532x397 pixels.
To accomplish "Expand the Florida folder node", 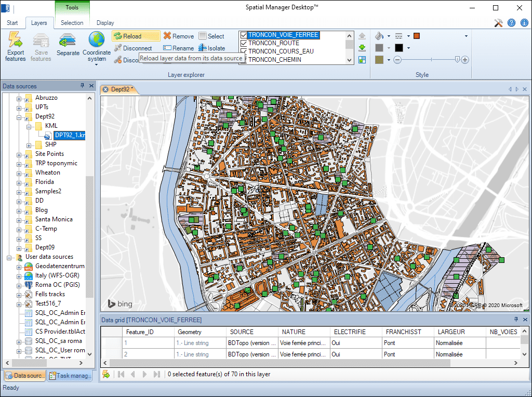I will click(19, 183).
